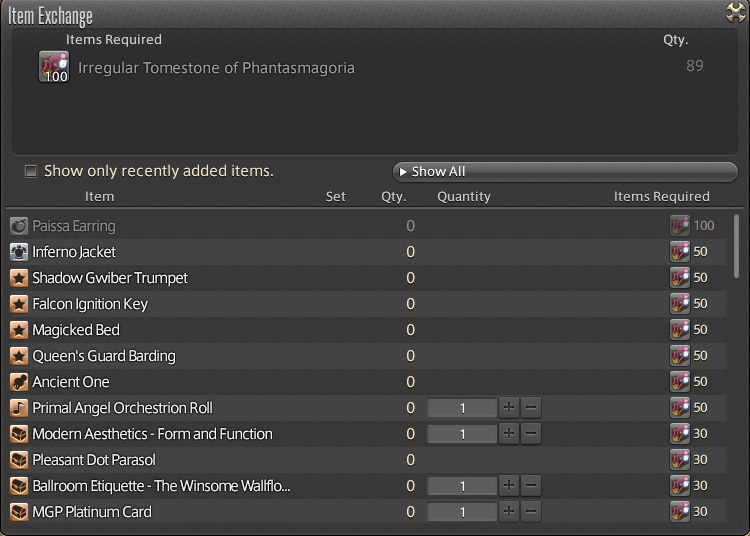The height and width of the screenshot is (536, 750).
Task: Select Falcon Ignition Key item name
Action: [90, 304]
